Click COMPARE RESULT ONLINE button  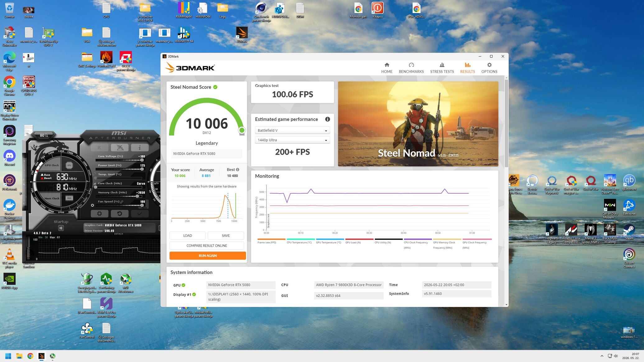206,245
